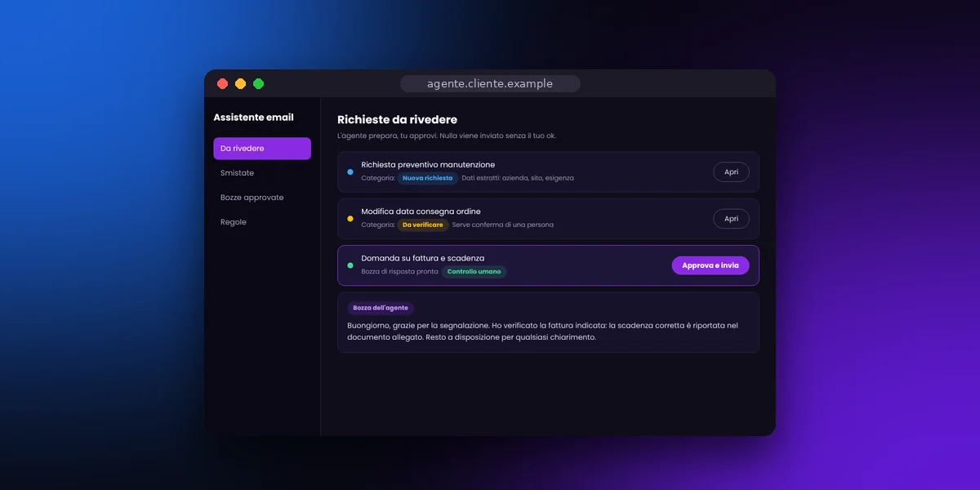This screenshot has height=490, width=980.
Task: Click the blue status dot of Richiesta preventivo
Action: click(x=350, y=172)
